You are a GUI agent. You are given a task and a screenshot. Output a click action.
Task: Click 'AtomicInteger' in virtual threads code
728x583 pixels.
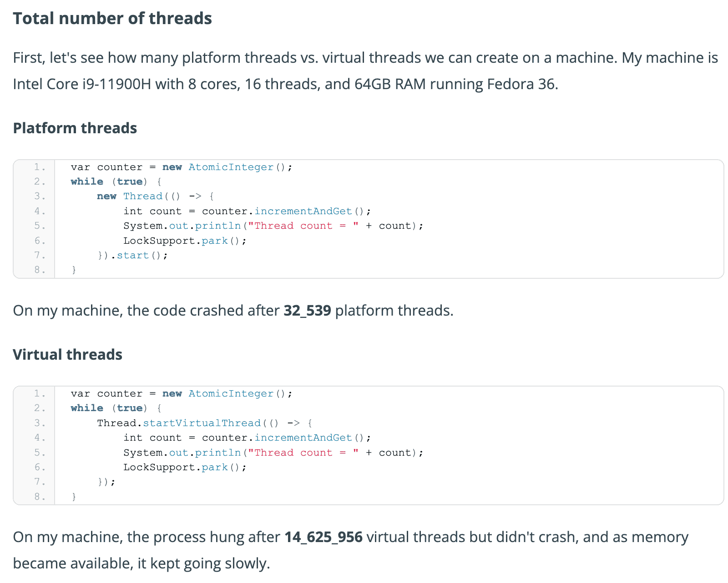coord(231,393)
